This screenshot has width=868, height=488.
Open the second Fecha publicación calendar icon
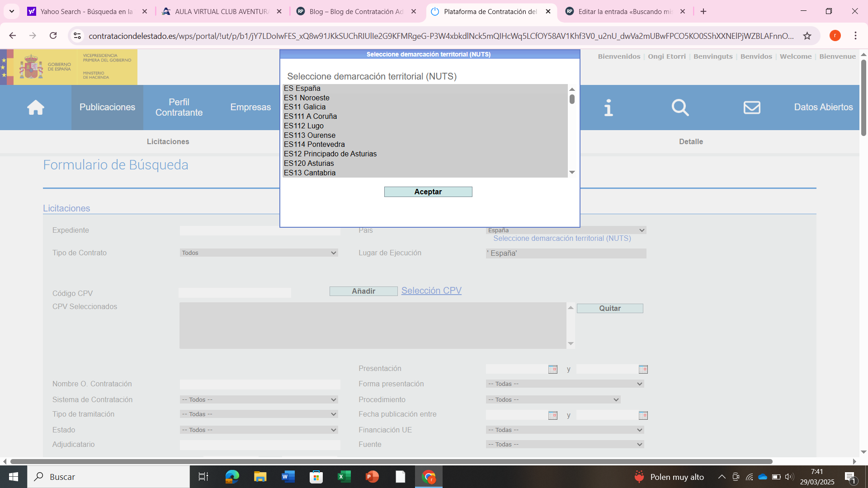click(643, 415)
